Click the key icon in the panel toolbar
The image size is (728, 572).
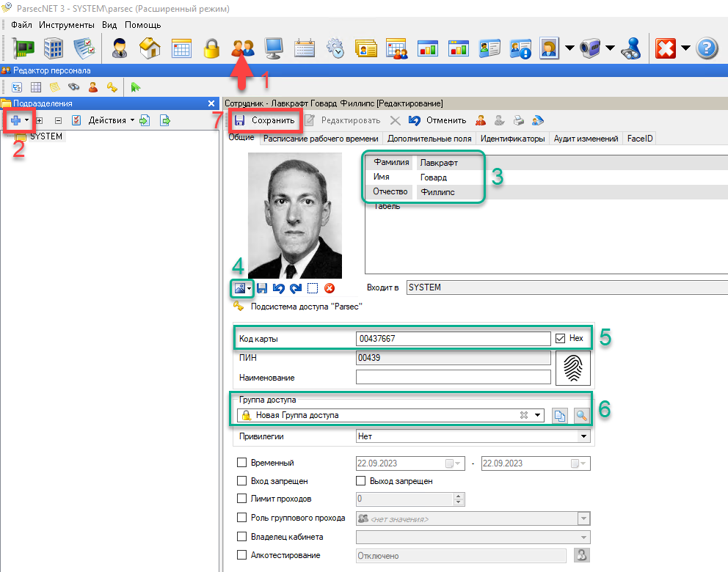[112, 87]
